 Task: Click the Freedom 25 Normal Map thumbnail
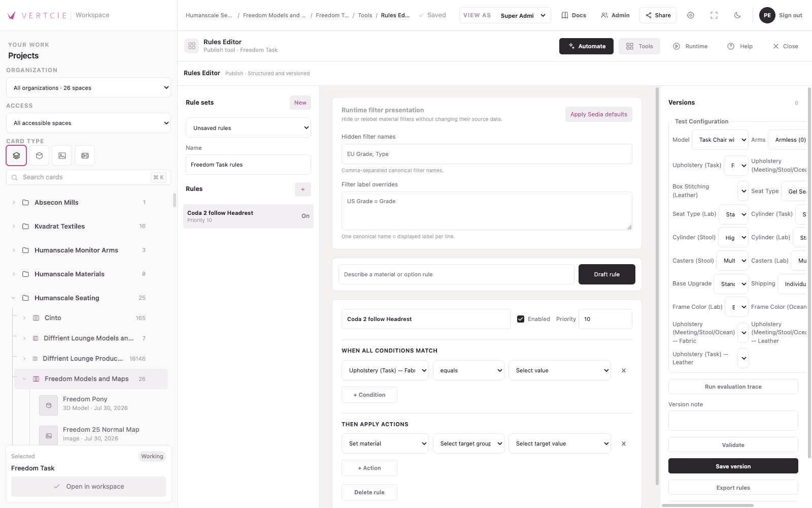[49, 435]
